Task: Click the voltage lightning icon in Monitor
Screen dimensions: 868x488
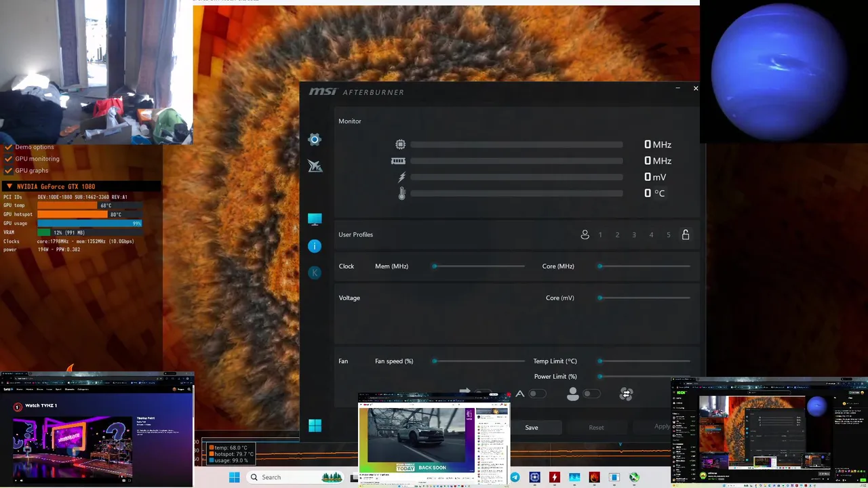Action: [x=401, y=177]
